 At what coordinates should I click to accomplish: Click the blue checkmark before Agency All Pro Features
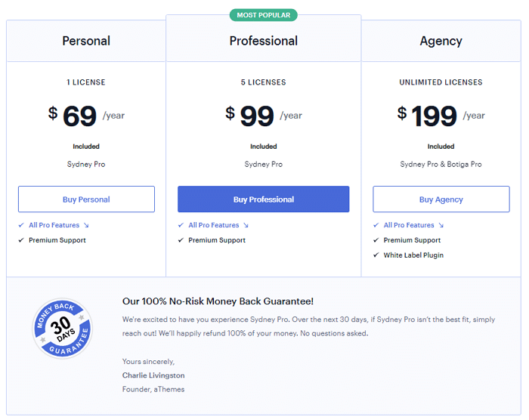tap(376, 225)
